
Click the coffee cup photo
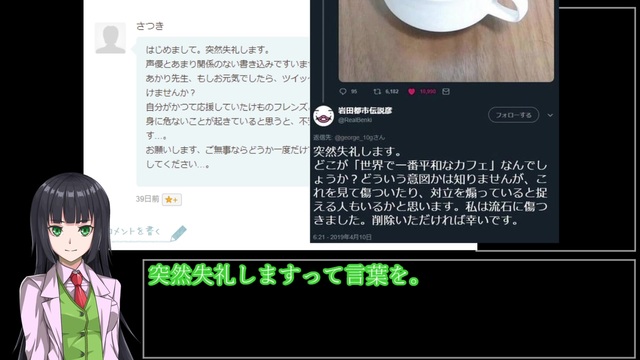[x=446, y=40]
